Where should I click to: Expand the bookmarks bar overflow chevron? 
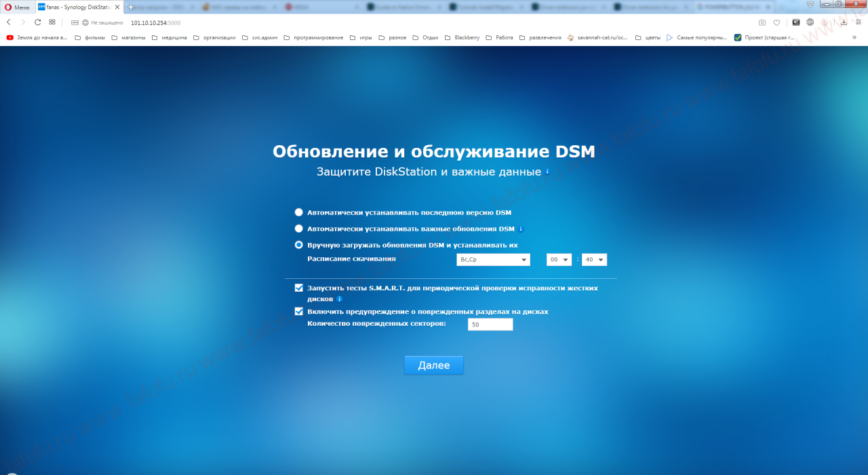point(854,38)
